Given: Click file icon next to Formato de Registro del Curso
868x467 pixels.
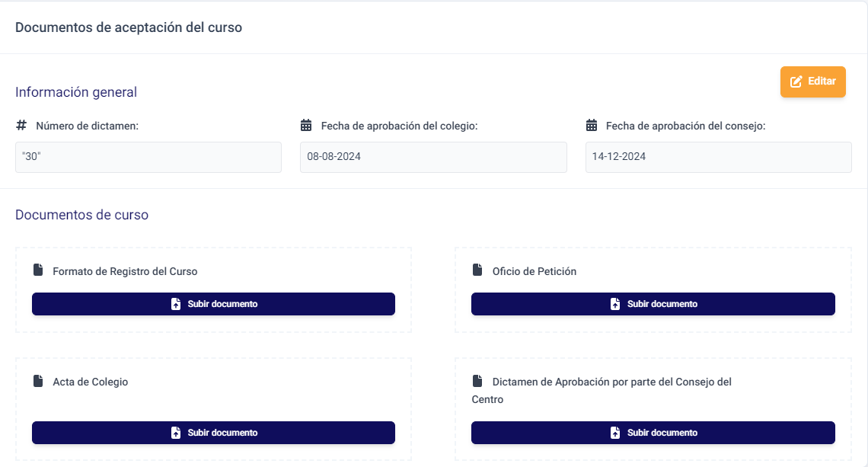Looking at the screenshot, I should point(38,270).
